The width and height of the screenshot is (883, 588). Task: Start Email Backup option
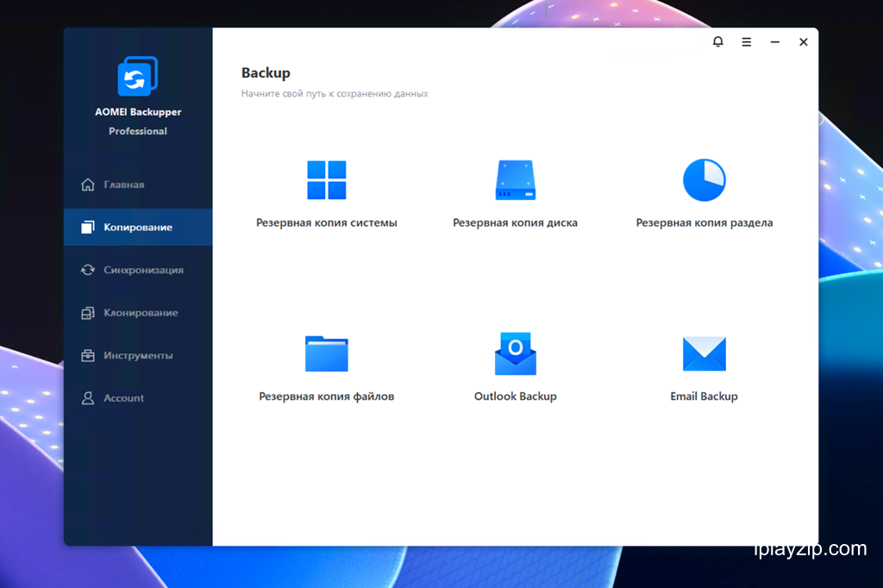[x=704, y=396]
